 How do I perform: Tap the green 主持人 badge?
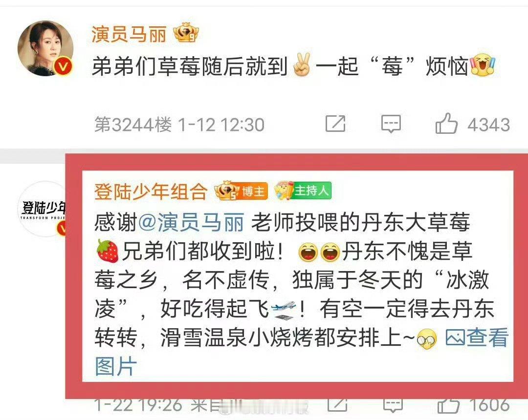(303, 190)
